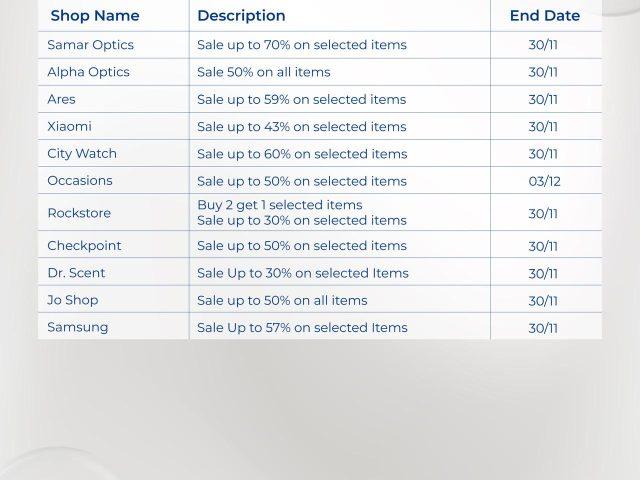
Task: Click the End Date column header
Action: (x=544, y=16)
